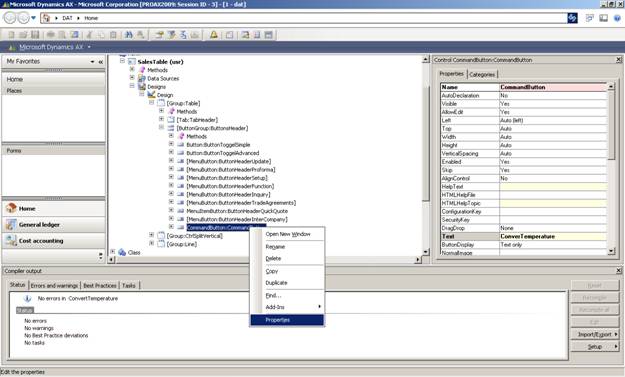Click the Paste clipboard toolbar icon
Image resolution: width=625 pixels, height=377 pixels.
(x=113, y=35)
